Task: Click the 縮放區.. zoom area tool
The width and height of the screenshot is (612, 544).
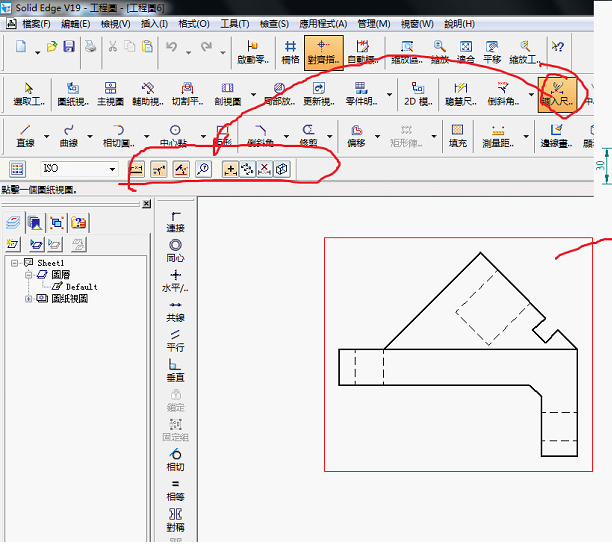Action: point(407,53)
